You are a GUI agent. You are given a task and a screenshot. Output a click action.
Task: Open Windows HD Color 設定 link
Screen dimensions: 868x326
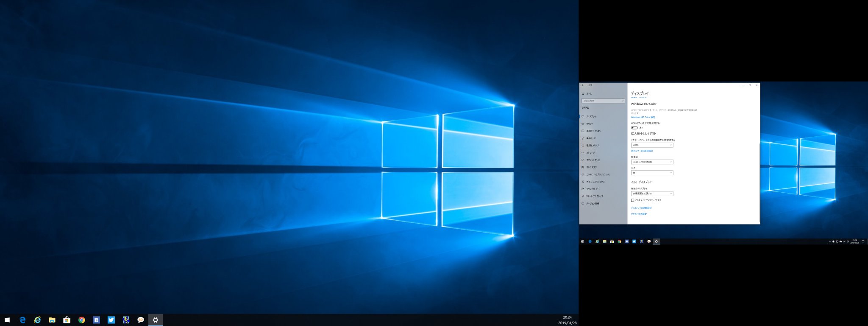643,117
